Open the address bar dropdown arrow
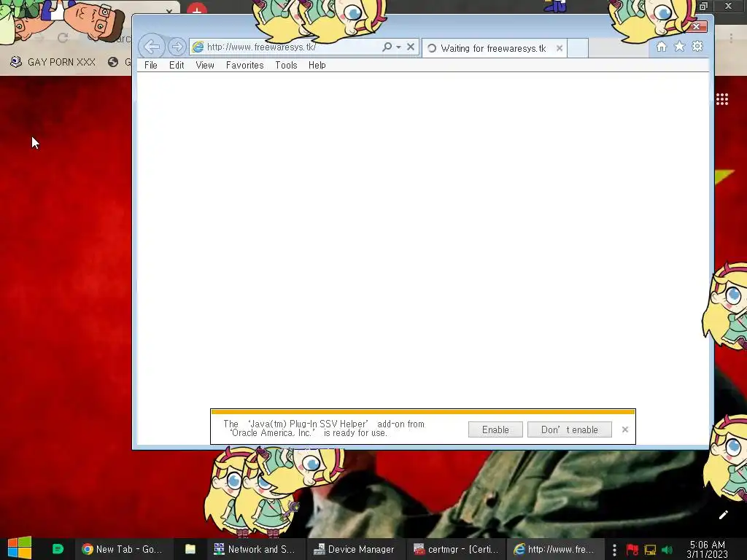Image resolution: width=747 pixels, height=560 pixels. (398, 47)
